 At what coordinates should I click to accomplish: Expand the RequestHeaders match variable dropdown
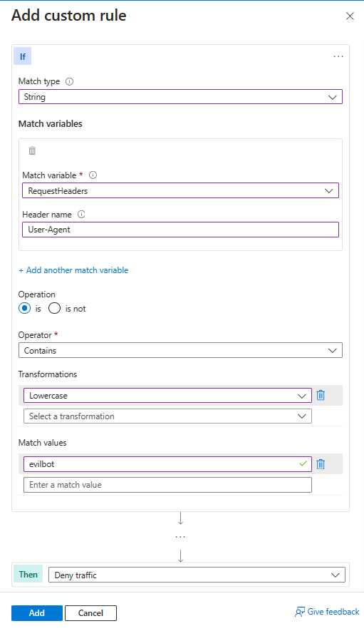pos(180,191)
